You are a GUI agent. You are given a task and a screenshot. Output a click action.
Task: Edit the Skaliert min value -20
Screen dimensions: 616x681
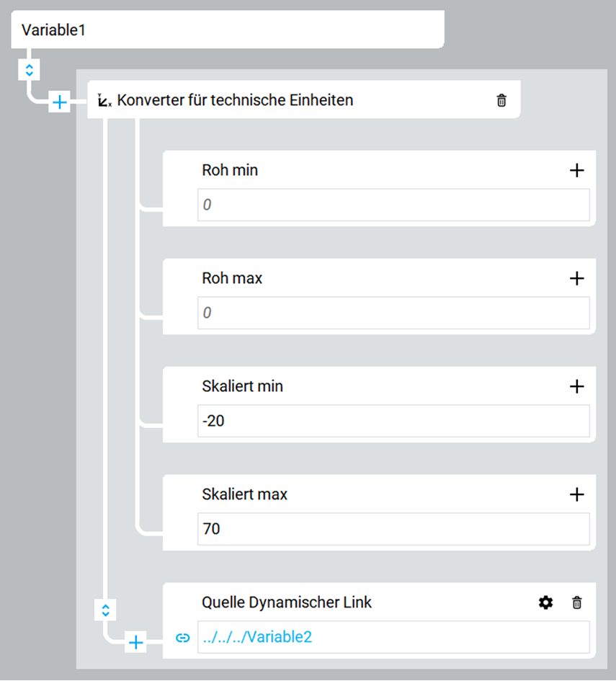393,421
